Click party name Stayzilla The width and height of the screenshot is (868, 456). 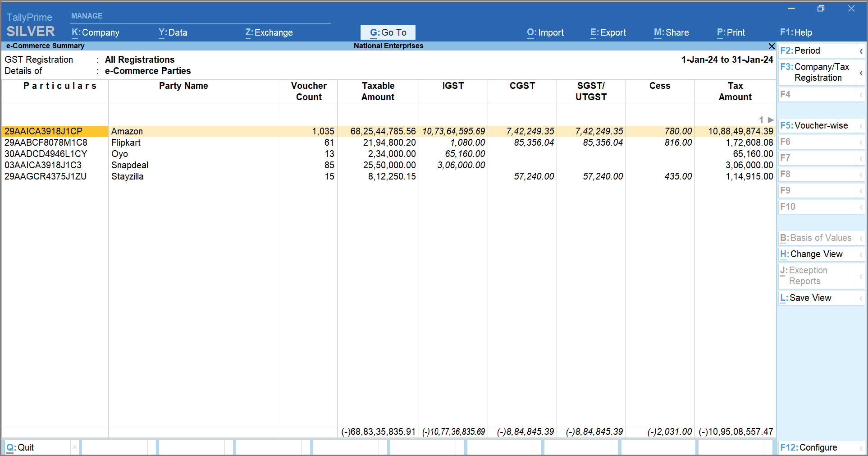pyautogui.click(x=128, y=176)
